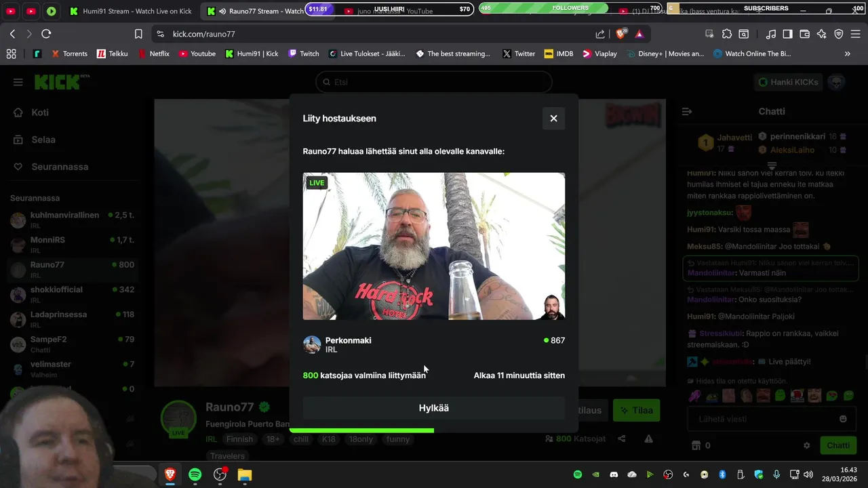Go back in the browser
The image size is (868, 488).
tap(12, 34)
